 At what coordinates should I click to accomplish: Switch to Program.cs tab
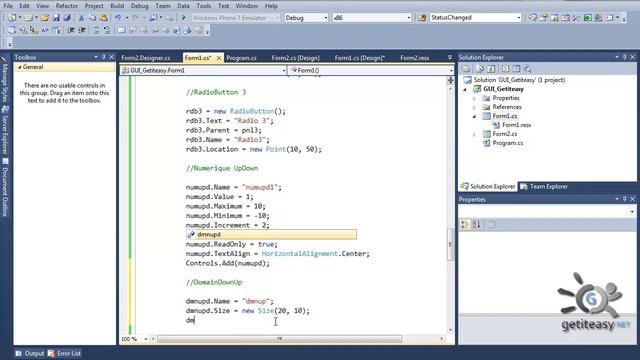tap(242, 58)
